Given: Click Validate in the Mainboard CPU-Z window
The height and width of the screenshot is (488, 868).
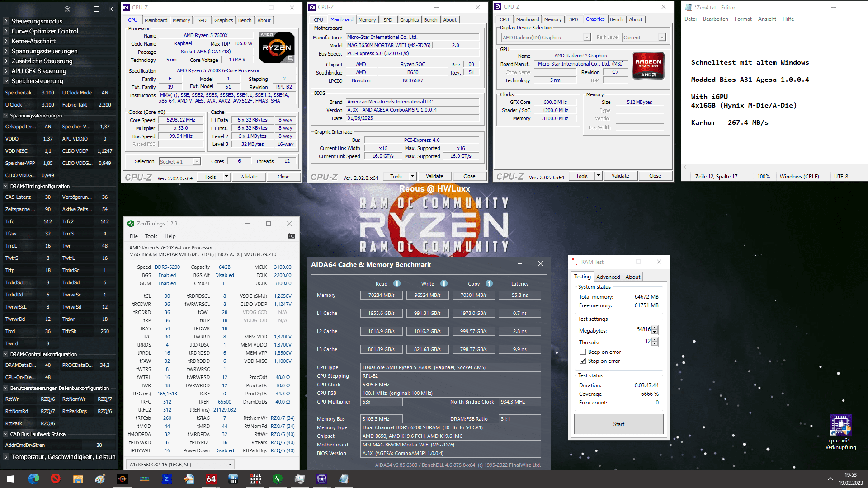Looking at the screenshot, I should tap(434, 176).
